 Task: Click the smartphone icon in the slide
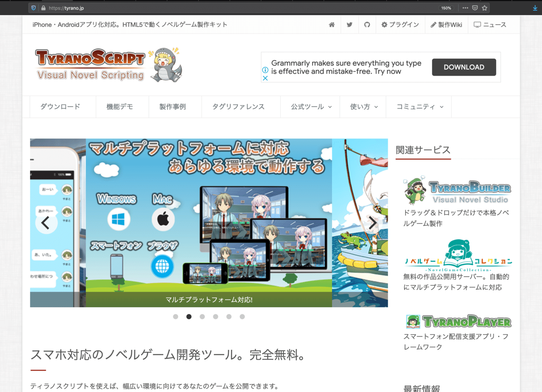(116, 266)
